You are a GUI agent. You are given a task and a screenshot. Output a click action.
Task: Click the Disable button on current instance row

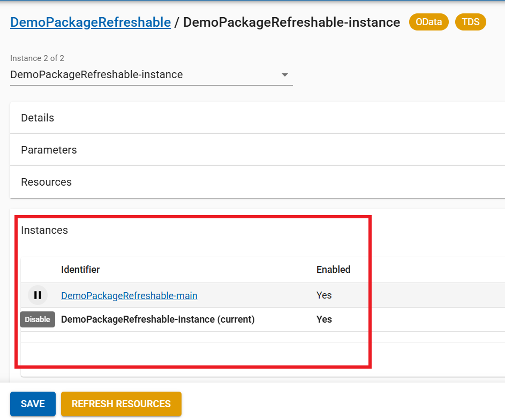[37, 319]
